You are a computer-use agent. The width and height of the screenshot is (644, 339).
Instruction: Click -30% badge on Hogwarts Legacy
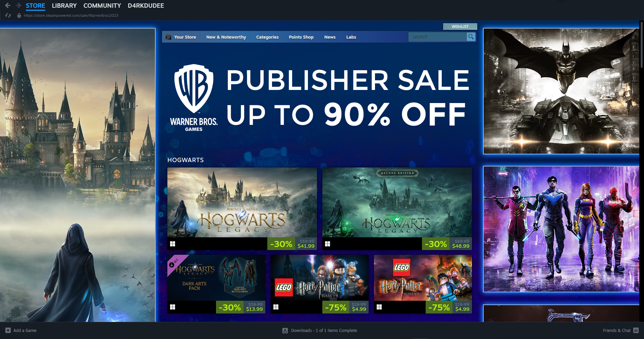(x=281, y=244)
